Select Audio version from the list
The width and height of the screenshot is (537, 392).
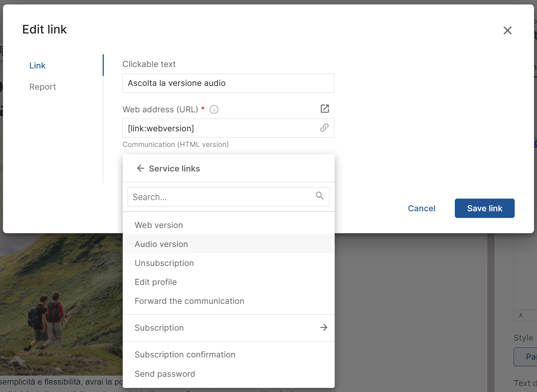coord(161,244)
